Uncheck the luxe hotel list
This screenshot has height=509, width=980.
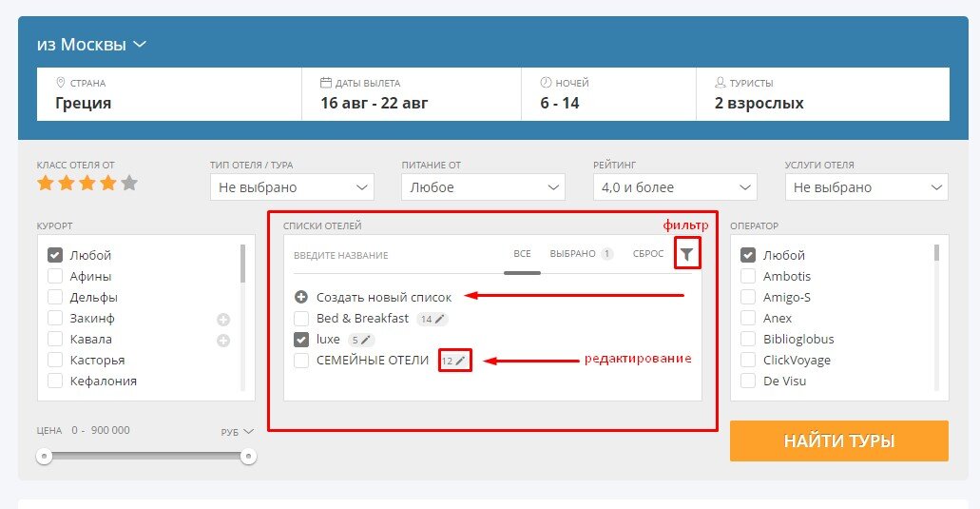click(301, 340)
